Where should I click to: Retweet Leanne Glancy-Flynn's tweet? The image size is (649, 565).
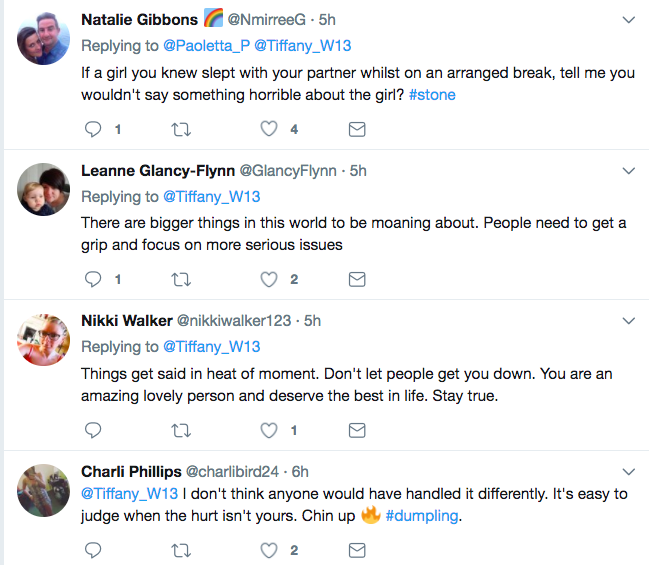pyautogui.click(x=181, y=280)
